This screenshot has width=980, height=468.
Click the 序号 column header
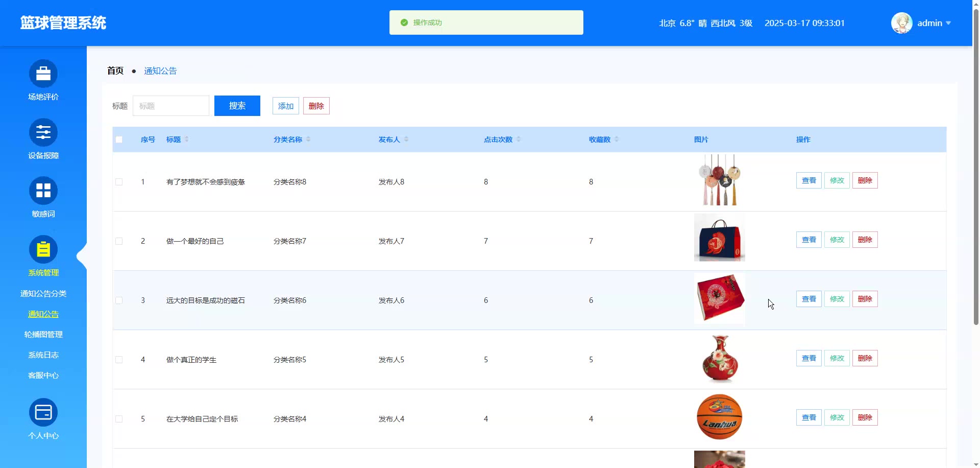point(148,139)
